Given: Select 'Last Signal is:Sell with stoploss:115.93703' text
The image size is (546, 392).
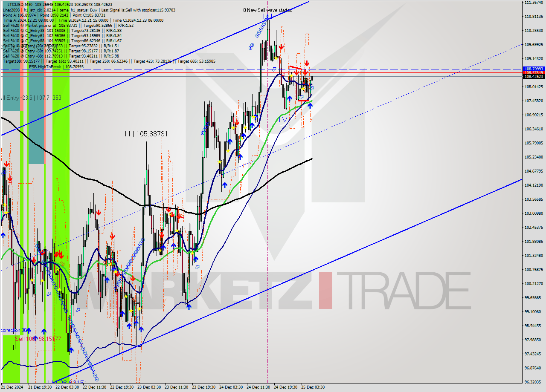Looking at the screenshot, I should [138, 10].
